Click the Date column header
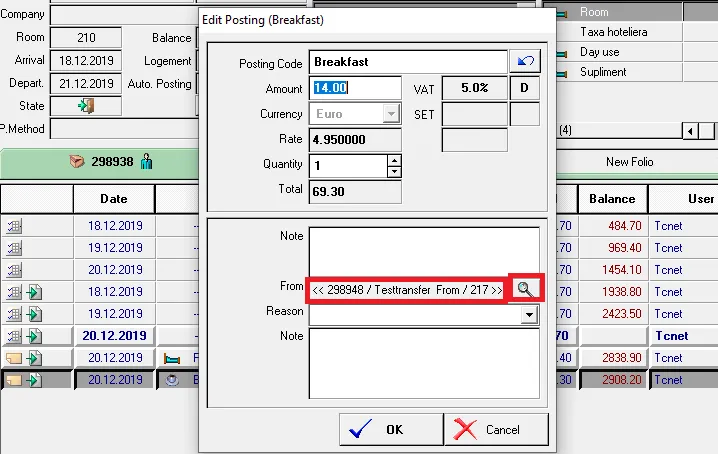This screenshot has height=454, width=718. pos(114,199)
